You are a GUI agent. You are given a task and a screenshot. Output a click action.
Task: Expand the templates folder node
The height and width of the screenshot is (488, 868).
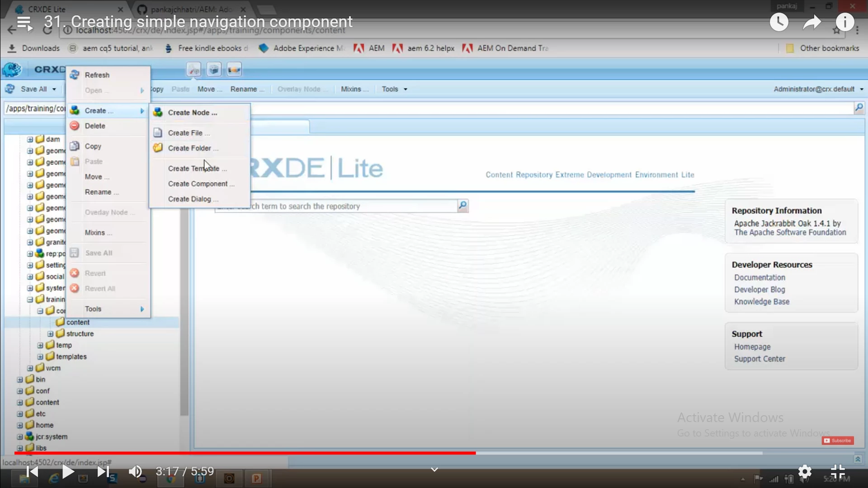[40, 357]
